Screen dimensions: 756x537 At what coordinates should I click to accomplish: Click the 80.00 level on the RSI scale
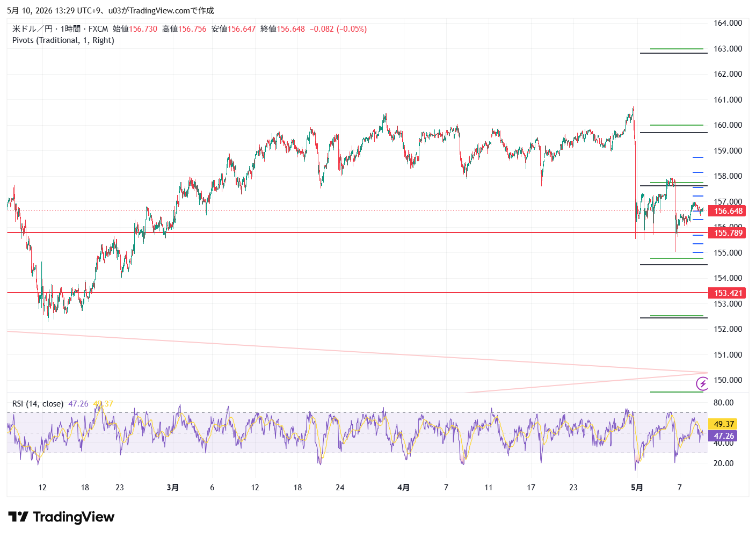723,403
